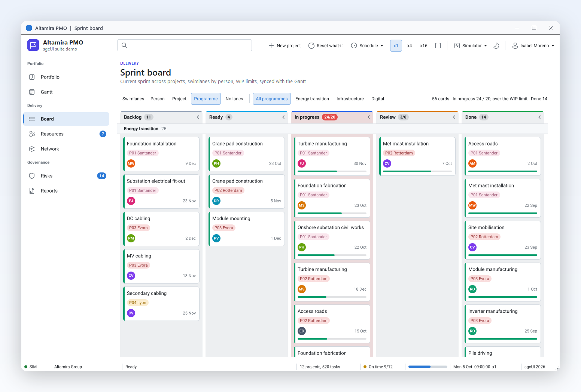Viewport: 581px width, 392px height.
Task: Pause the simulation
Action: (x=438, y=46)
